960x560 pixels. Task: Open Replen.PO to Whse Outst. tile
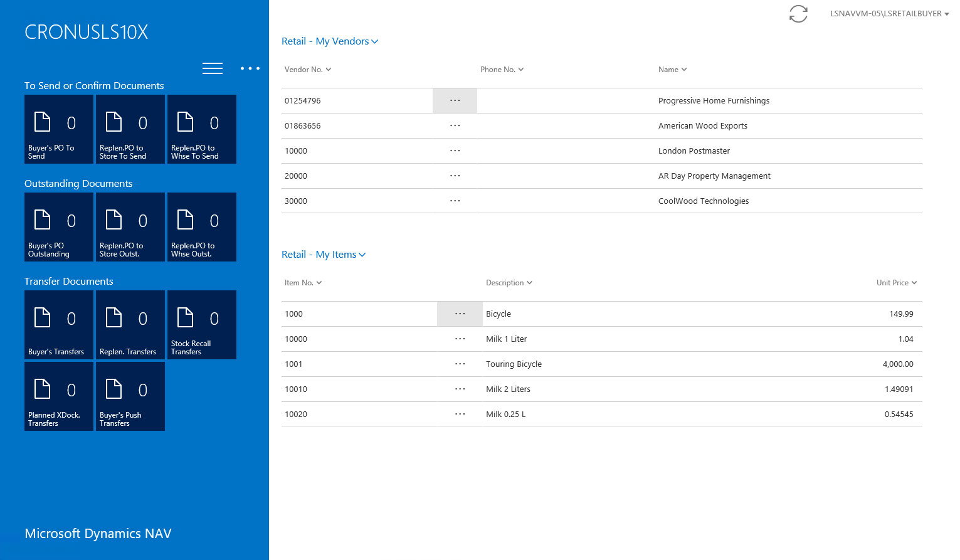point(202,227)
